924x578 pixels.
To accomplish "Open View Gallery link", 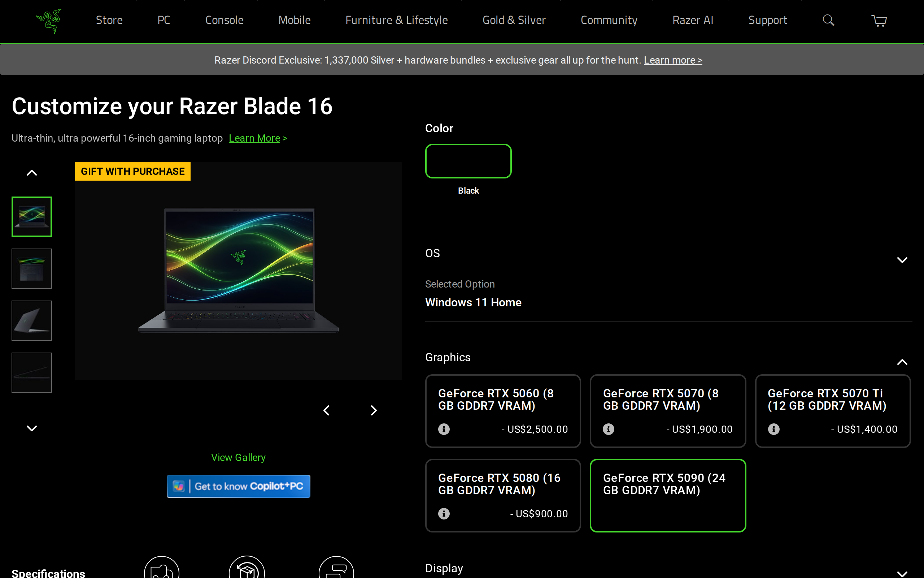I will [x=238, y=457].
